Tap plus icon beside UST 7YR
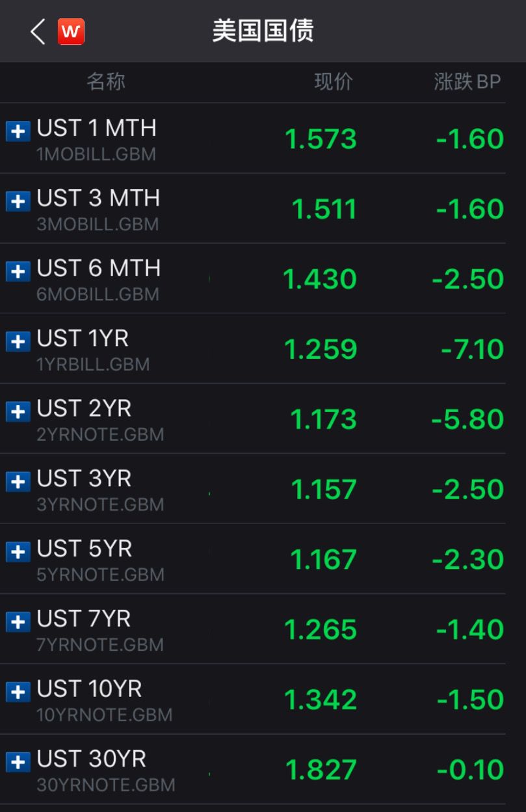The height and width of the screenshot is (812, 526). click(18, 622)
